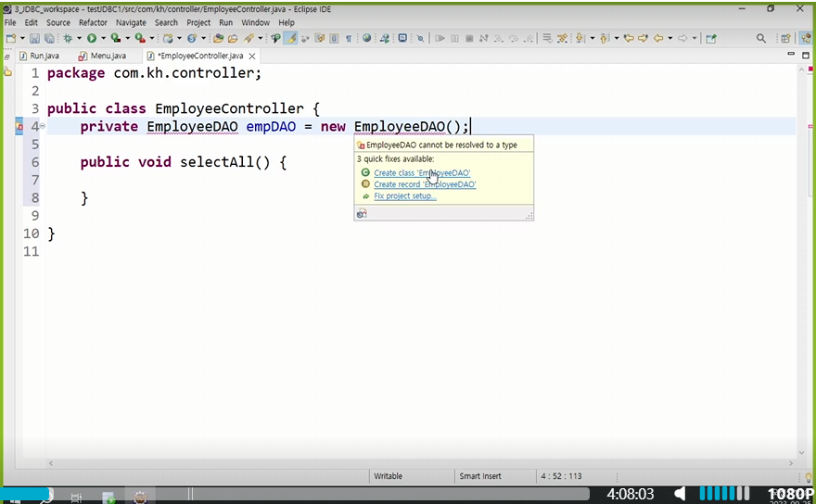Click the Back navigation arrow icon

pyautogui.click(x=658, y=38)
